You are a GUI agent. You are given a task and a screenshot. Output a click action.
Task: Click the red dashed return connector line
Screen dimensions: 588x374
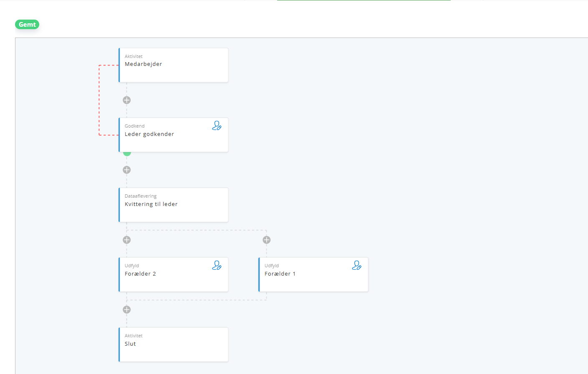pos(99,100)
